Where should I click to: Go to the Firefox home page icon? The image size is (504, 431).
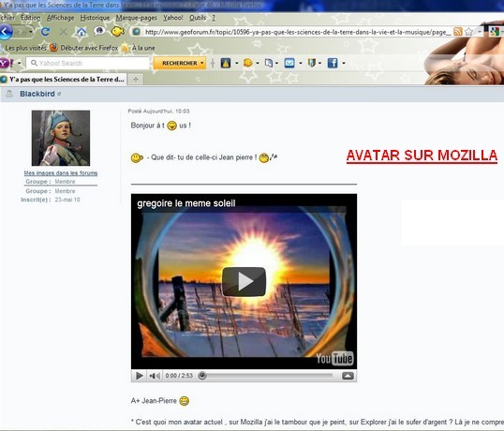pos(81,32)
